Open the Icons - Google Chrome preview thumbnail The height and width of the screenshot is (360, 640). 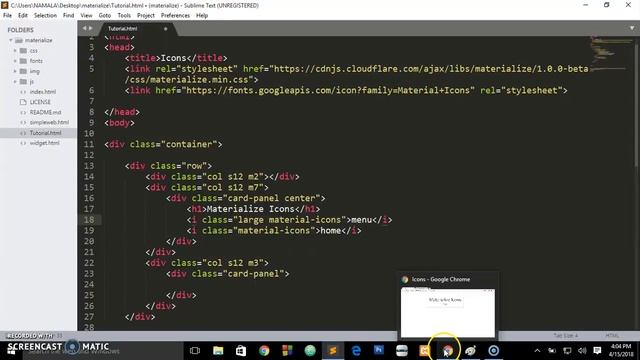(448, 312)
